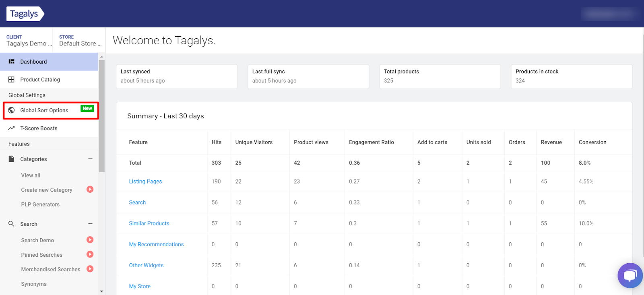Click the Categories document icon

(x=11, y=159)
